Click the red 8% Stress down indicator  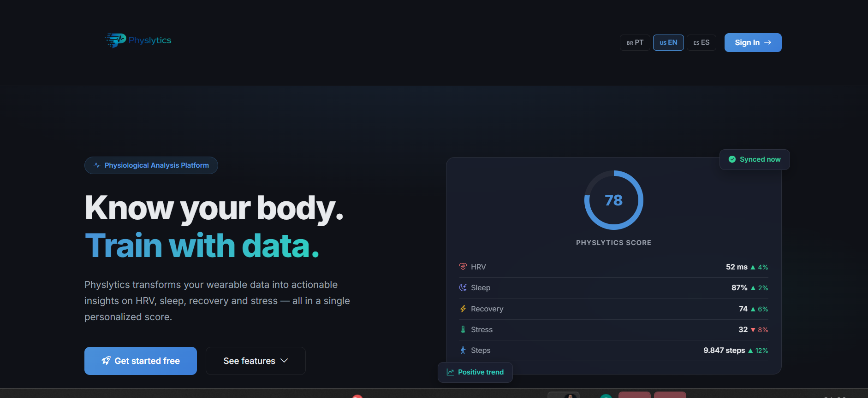[759, 330]
